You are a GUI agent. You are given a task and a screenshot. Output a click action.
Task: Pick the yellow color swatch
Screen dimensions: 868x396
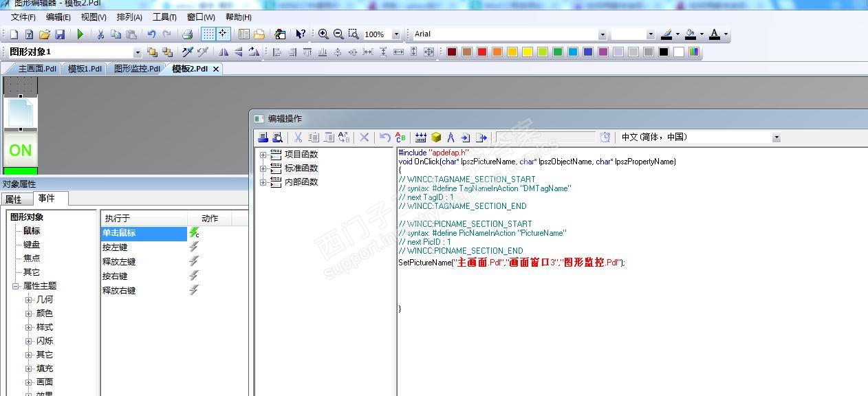[528, 52]
